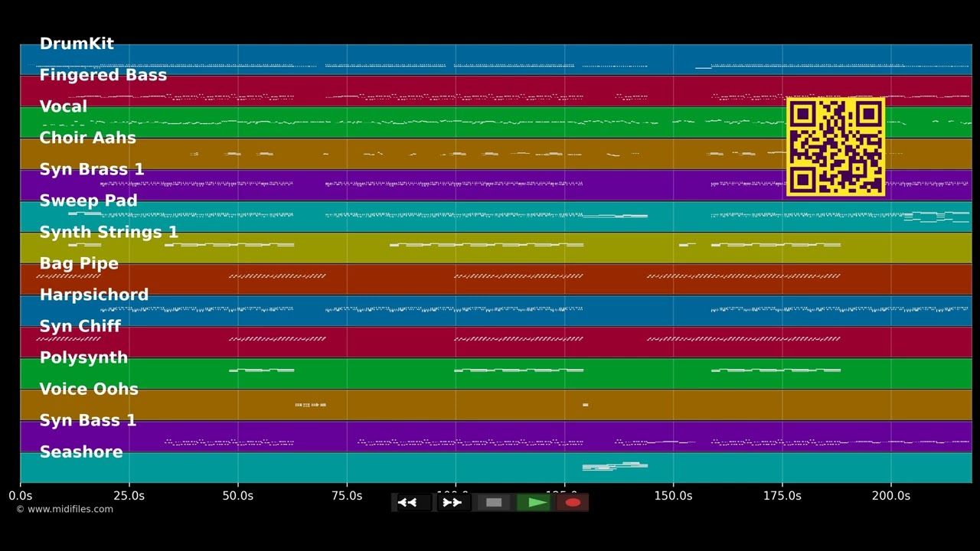
Task: Jump to the 175.0s timeline label
Action: tap(782, 496)
